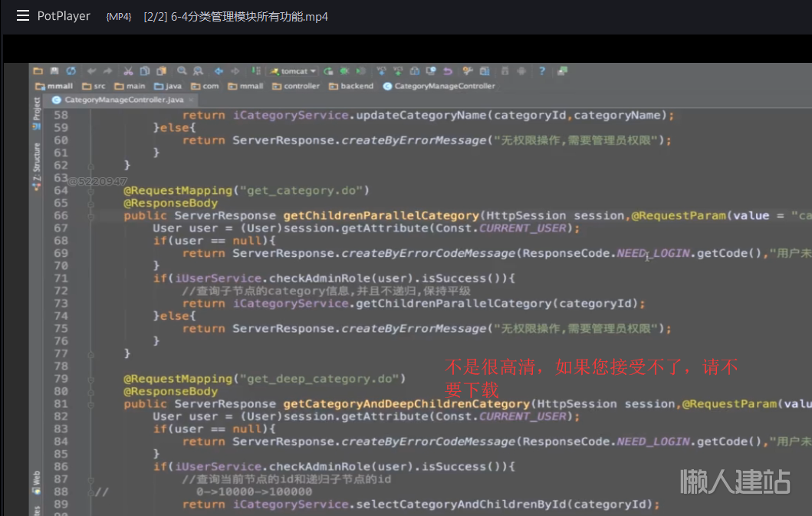Select the com breadcrumb package
This screenshot has height=516, width=812.
click(205, 86)
